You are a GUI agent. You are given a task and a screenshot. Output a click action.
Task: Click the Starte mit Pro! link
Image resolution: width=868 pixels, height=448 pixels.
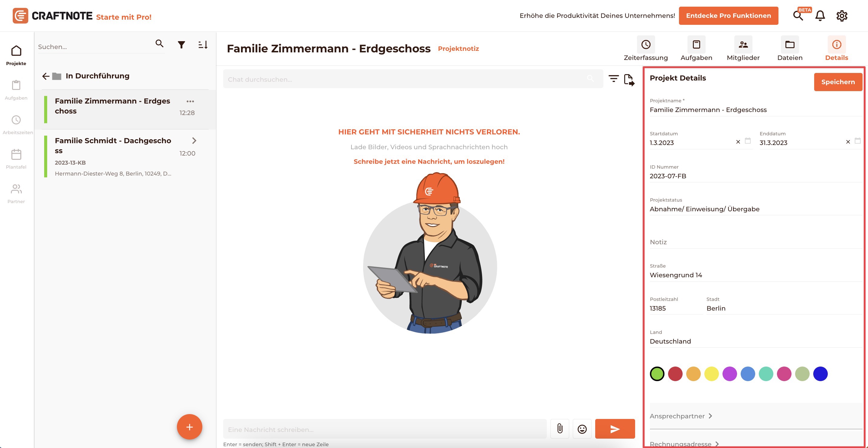click(x=124, y=17)
